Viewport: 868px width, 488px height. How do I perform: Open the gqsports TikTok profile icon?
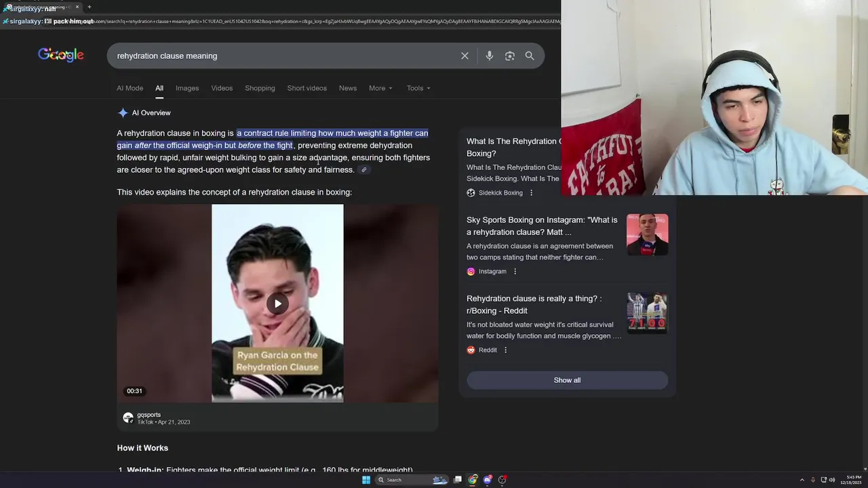pos(128,418)
